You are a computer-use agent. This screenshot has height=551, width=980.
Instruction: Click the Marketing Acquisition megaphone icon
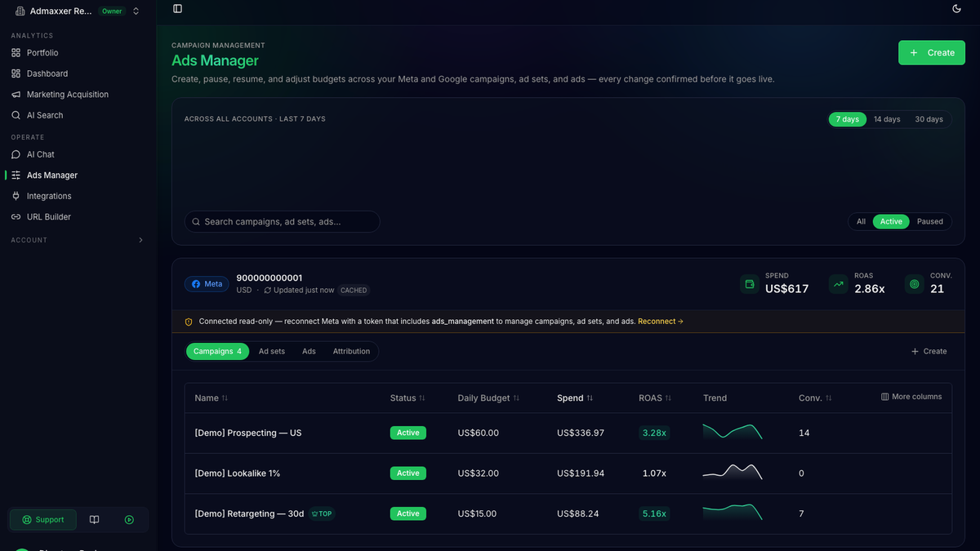click(x=16, y=94)
